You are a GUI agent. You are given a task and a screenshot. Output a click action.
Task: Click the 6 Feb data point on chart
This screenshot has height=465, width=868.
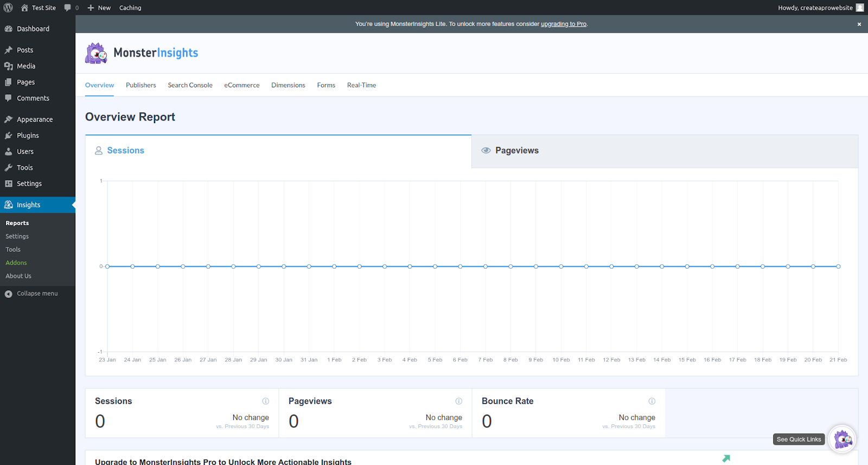coord(460,266)
